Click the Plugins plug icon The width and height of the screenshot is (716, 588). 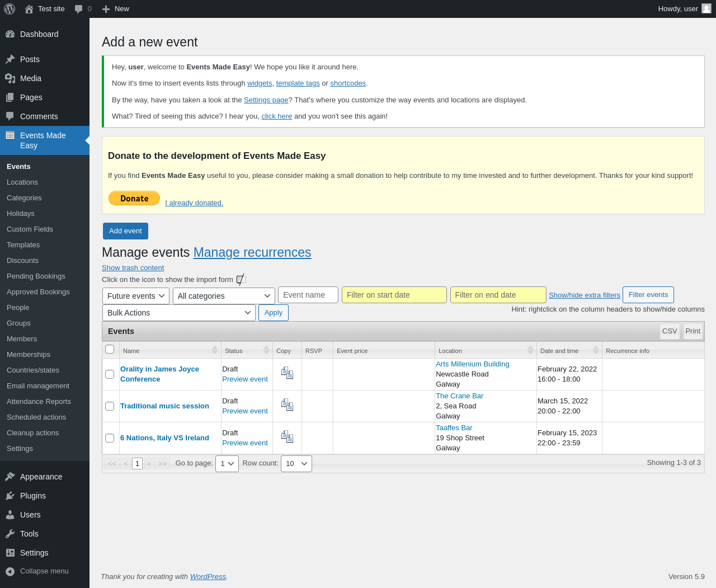point(10,496)
